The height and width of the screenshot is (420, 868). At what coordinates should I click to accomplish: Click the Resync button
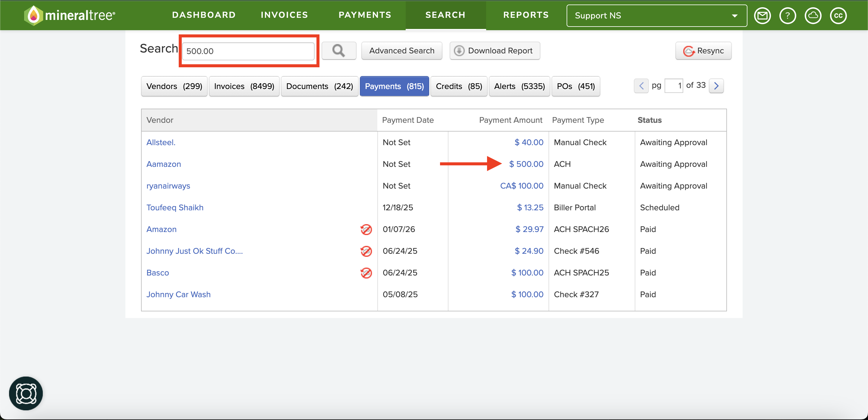click(703, 51)
